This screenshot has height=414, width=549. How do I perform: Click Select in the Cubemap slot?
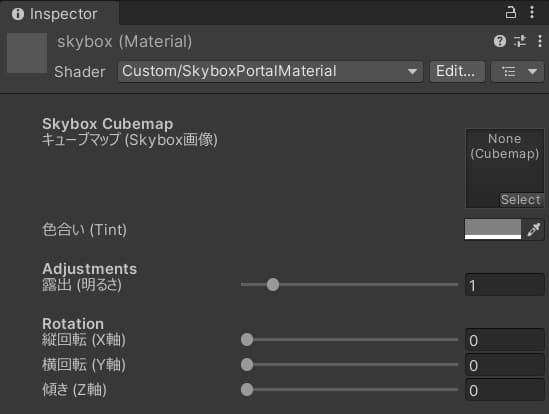click(522, 200)
